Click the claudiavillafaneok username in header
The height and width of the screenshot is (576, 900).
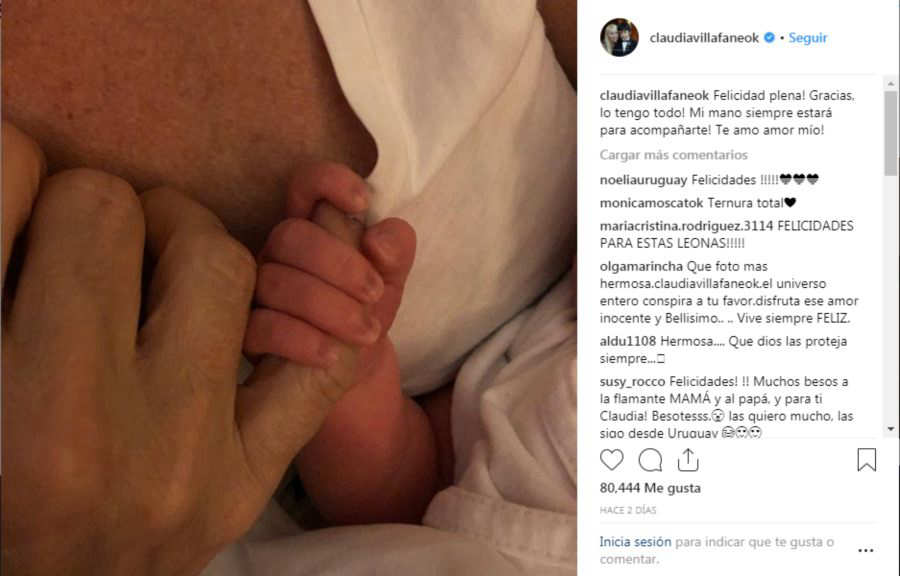704,38
